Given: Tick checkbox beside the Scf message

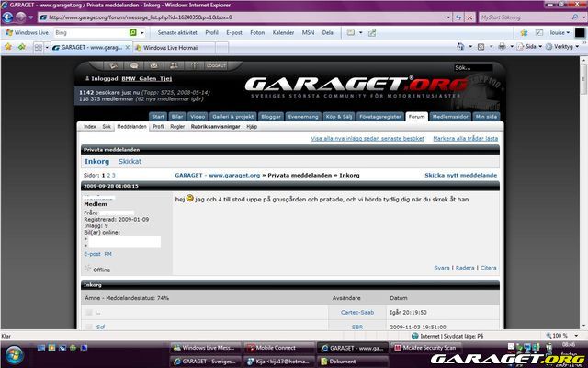Looking at the screenshot, I should tap(89, 327).
